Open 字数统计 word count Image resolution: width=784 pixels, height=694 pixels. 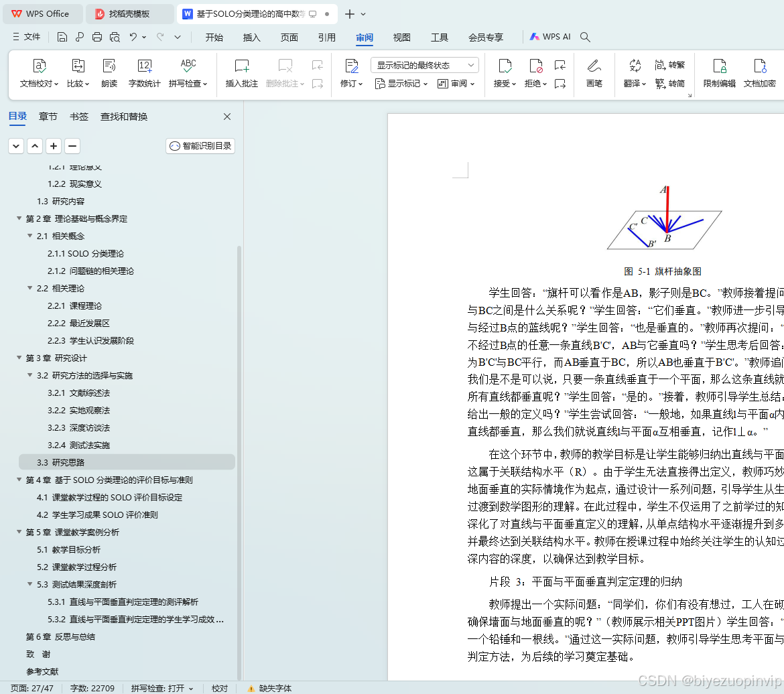point(145,73)
